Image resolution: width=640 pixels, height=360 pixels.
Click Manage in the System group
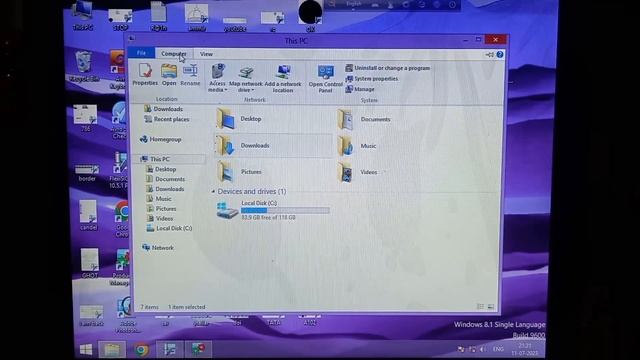coord(360,89)
